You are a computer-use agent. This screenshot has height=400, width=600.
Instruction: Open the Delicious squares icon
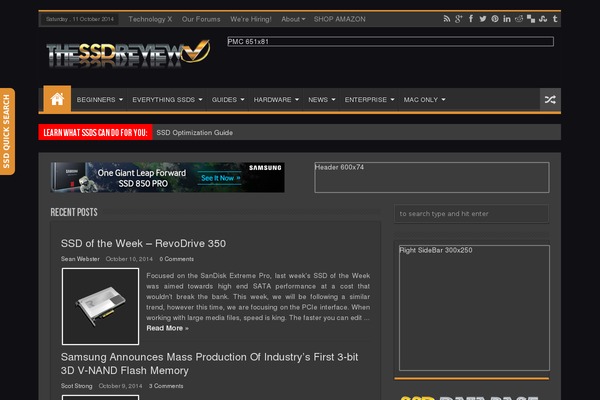(x=531, y=19)
